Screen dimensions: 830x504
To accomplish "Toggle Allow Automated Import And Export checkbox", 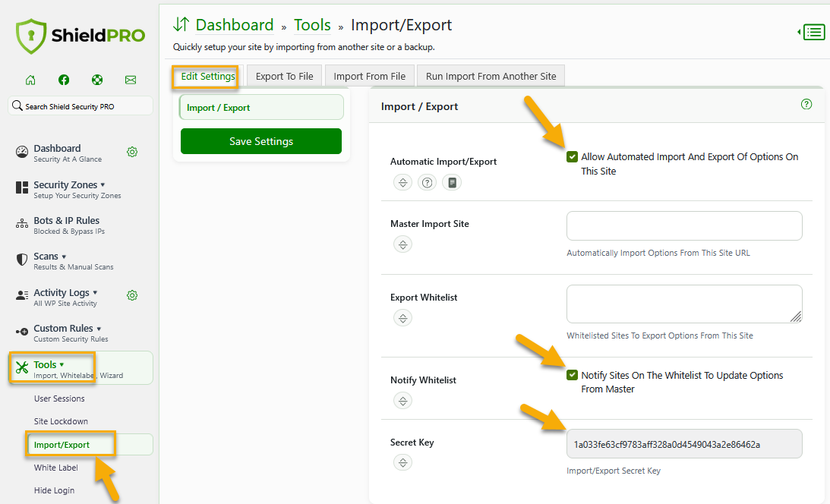I will click(x=572, y=157).
